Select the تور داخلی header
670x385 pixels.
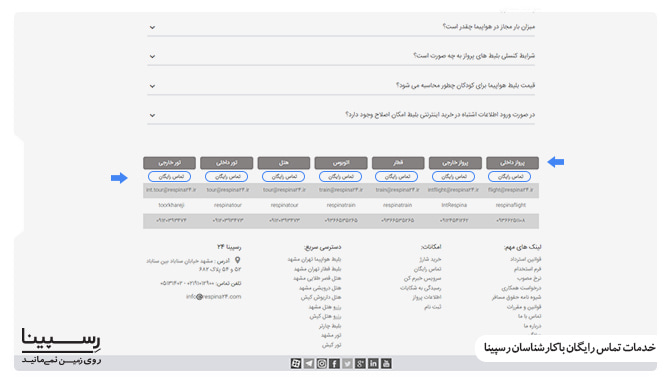point(226,163)
